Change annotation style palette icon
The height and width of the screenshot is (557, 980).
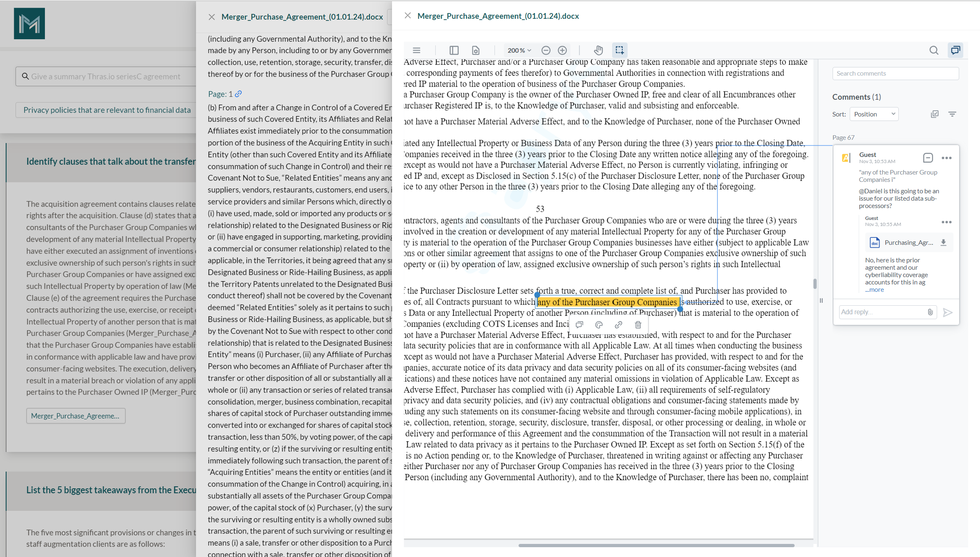pyautogui.click(x=599, y=325)
